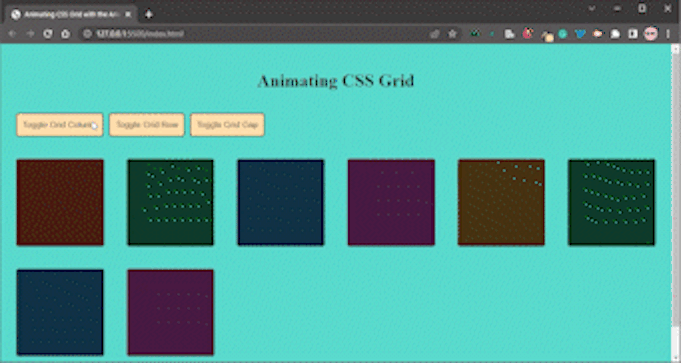The image size is (681, 363).
Task: Click the share page icon in address bar
Action: coord(434,33)
